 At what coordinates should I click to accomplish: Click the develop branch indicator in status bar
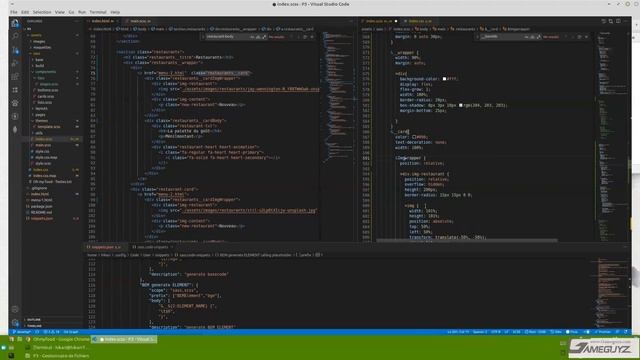(22, 332)
